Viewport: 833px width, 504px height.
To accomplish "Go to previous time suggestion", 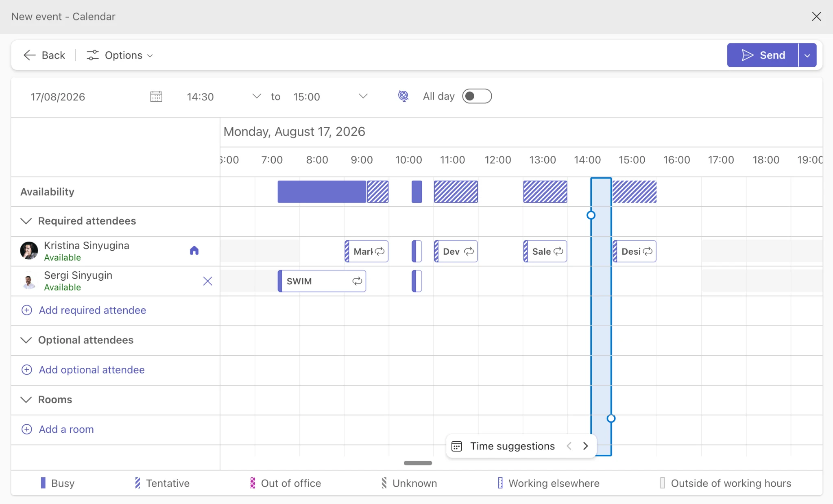I will point(569,446).
